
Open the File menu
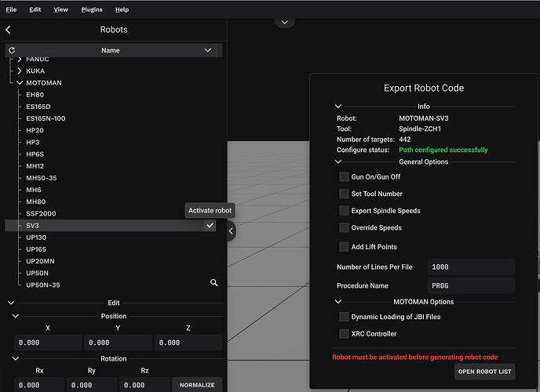pyautogui.click(x=11, y=9)
